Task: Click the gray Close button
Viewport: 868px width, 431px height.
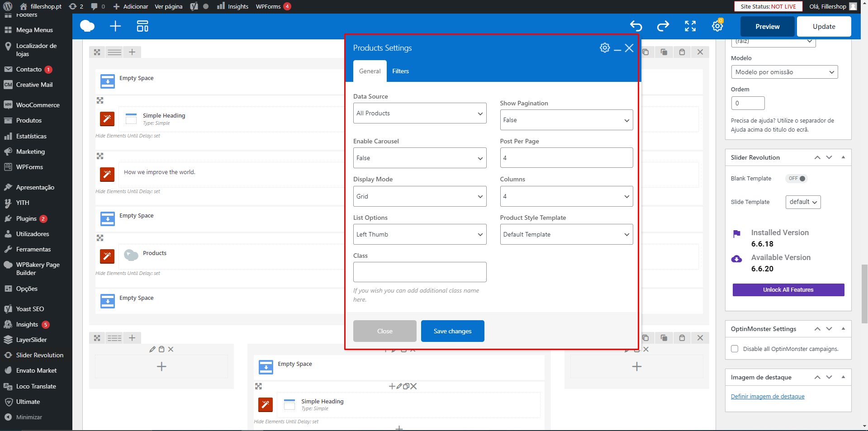Action: [x=384, y=331]
